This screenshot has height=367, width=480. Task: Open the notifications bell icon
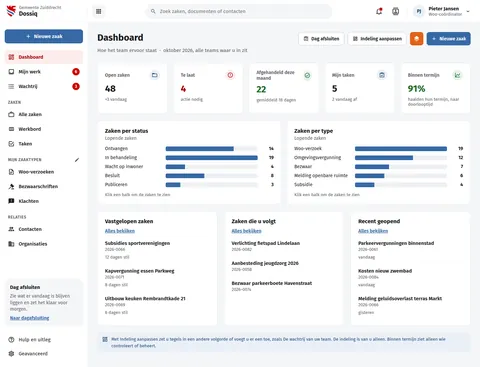point(379,11)
